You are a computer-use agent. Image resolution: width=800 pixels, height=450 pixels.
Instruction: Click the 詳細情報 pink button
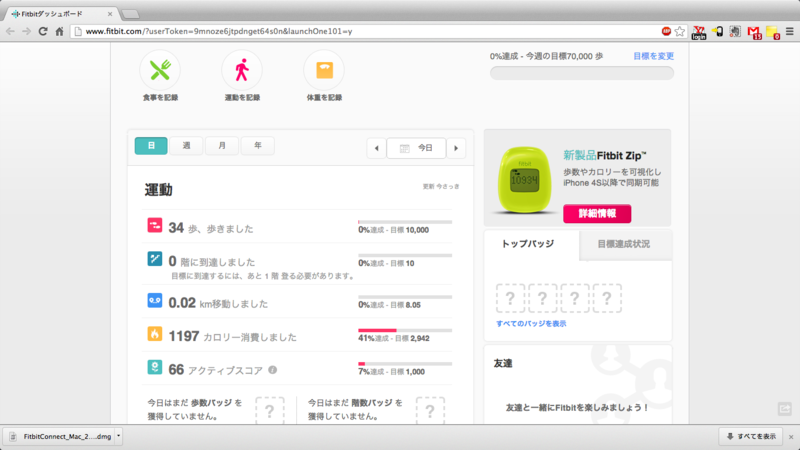pos(597,214)
